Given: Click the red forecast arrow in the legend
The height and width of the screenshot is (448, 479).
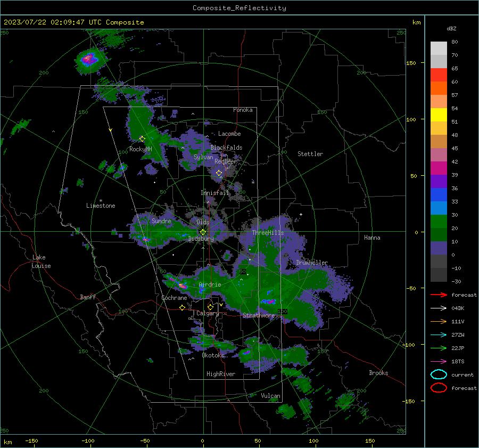Looking at the screenshot, I should point(439,295).
